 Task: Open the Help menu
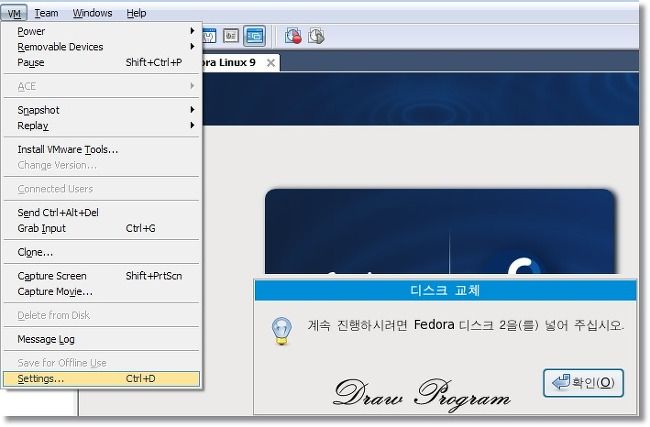pos(136,13)
